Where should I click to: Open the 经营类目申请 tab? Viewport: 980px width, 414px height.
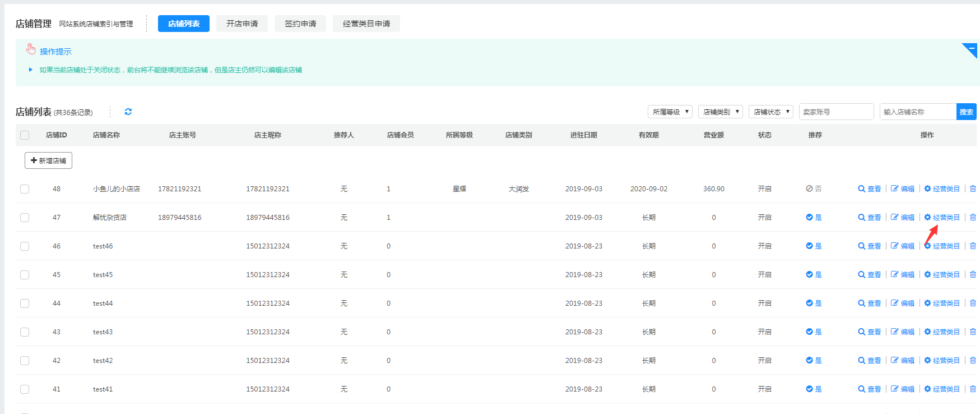pyautogui.click(x=366, y=24)
